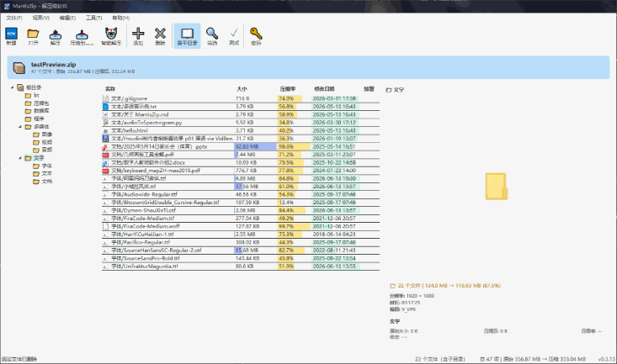The height and width of the screenshot is (364, 617).
Task: Select the row 字体/BitcountGridDouble_Cursive-Regular.ttf
Action: 241,203
